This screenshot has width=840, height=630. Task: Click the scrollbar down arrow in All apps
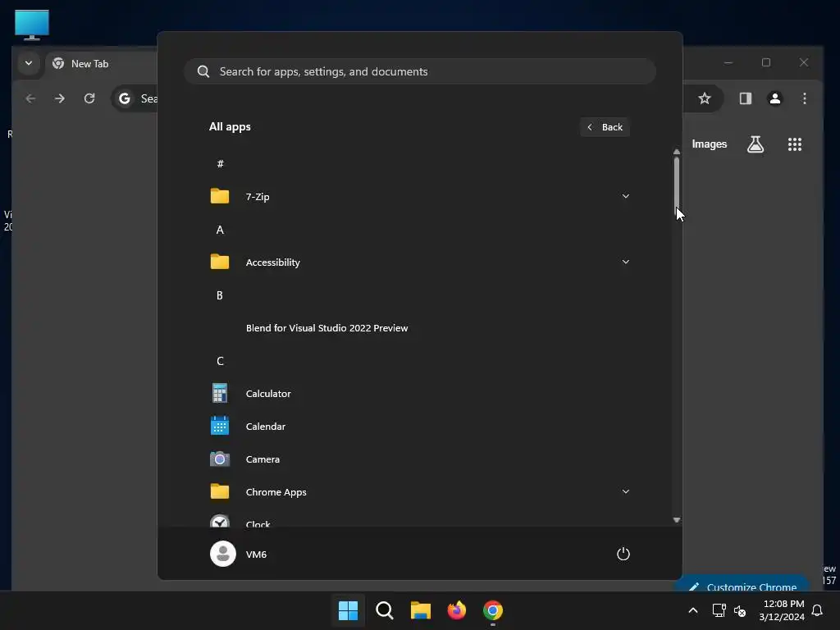point(677,520)
